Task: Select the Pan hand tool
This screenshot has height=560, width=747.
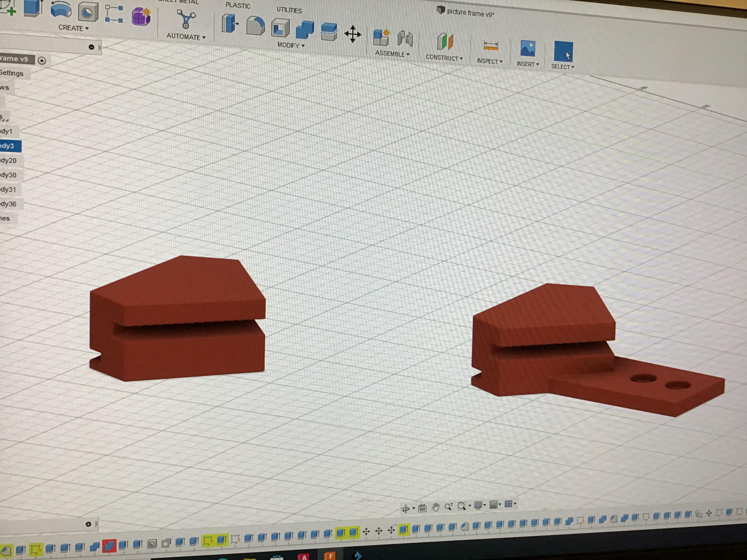Action: 436,507
